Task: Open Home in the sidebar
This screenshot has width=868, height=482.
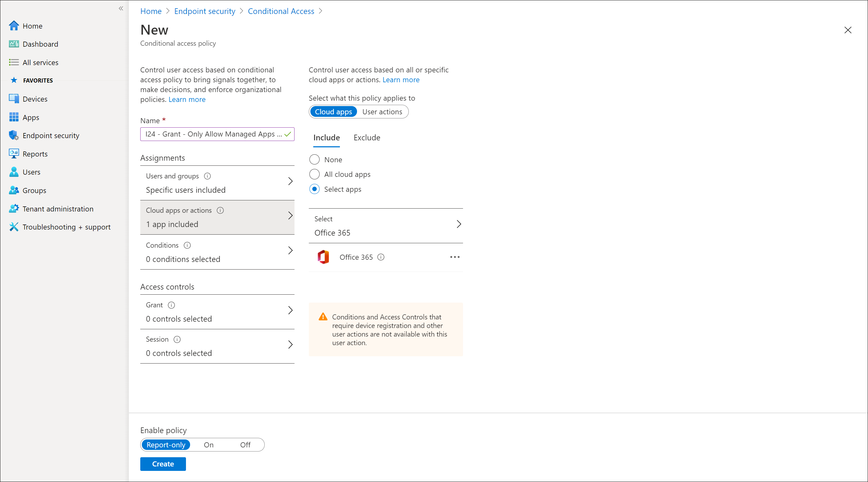Action: click(x=32, y=26)
